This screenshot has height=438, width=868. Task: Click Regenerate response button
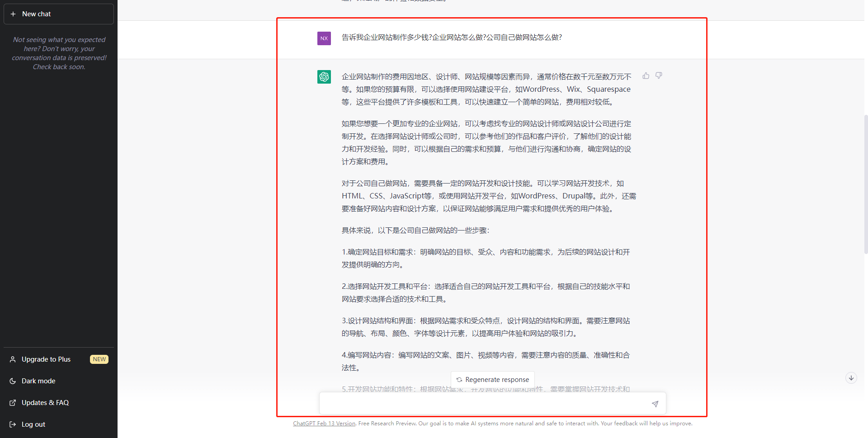coord(493,380)
